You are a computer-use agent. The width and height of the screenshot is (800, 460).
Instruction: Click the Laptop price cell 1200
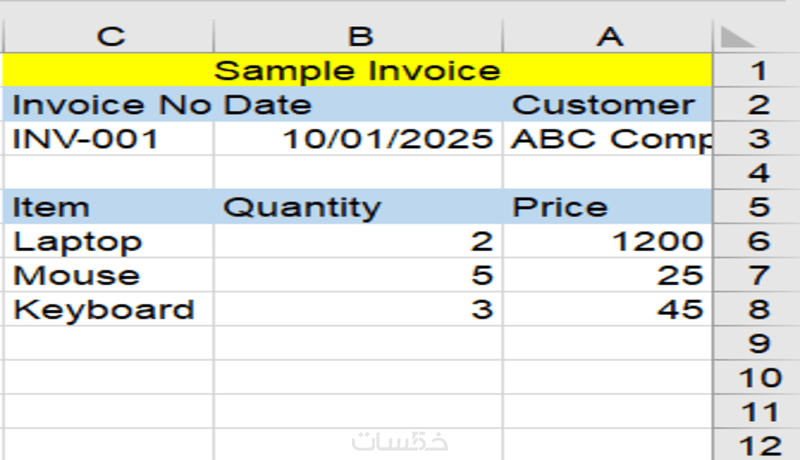607,241
